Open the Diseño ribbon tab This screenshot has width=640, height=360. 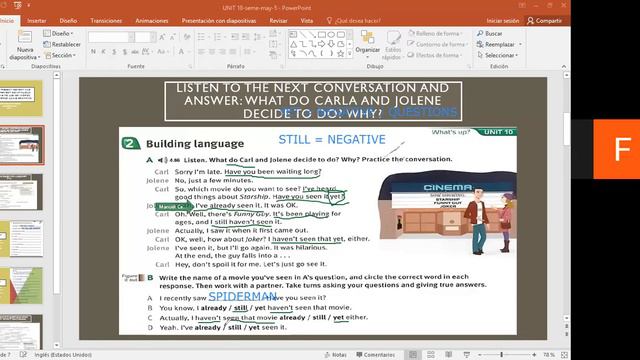tap(68, 20)
